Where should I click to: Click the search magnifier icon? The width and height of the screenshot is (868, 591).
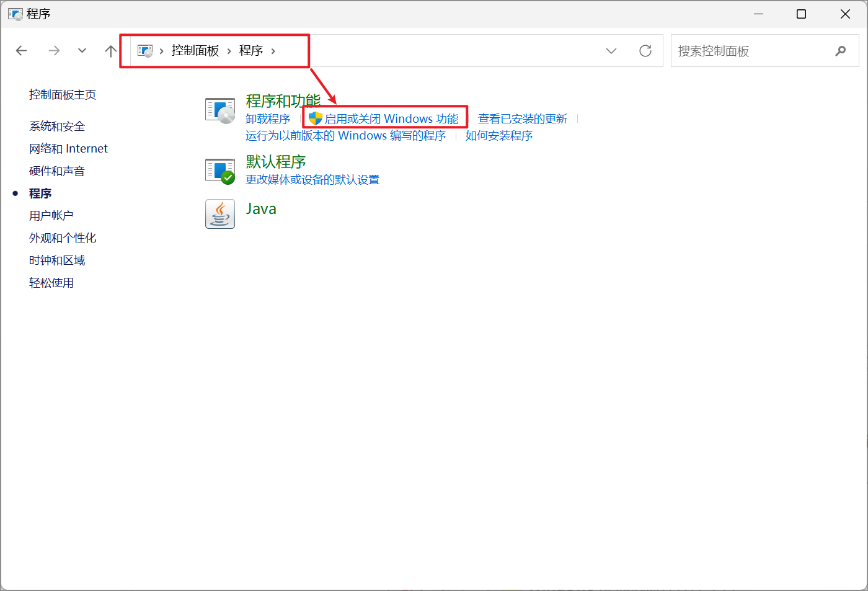(x=841, y=51)
